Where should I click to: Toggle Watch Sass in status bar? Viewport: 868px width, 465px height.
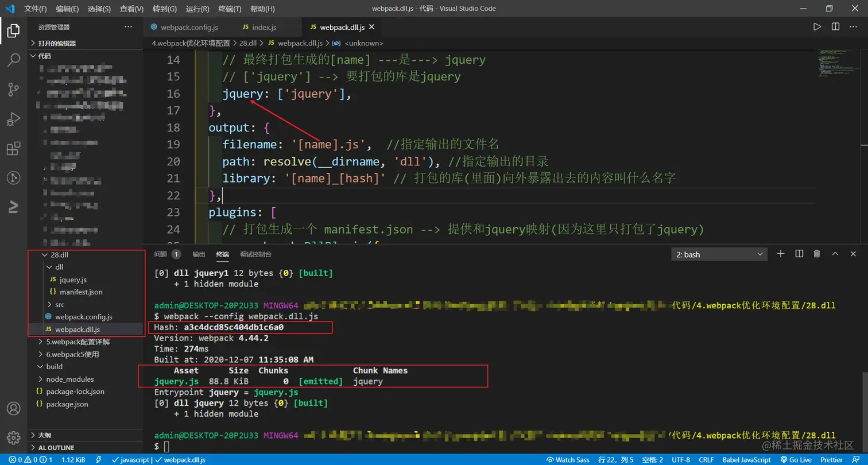569,460
